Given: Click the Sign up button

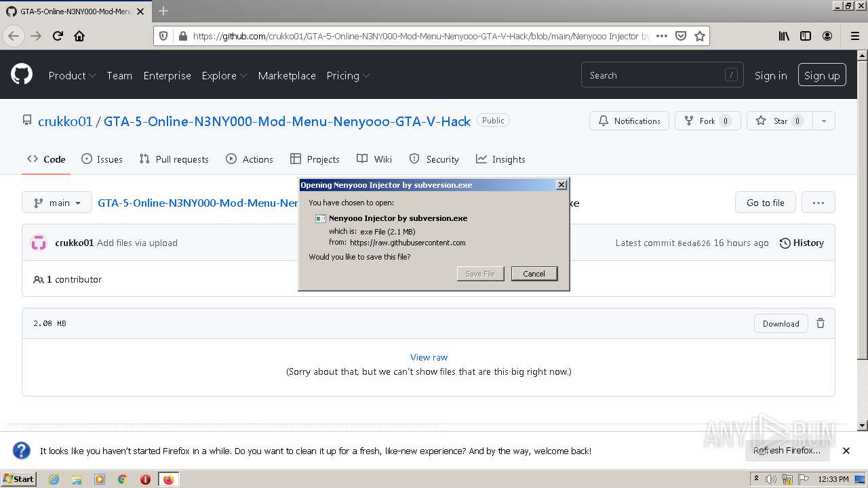Looking at the screenshot, I should [822, 75].
